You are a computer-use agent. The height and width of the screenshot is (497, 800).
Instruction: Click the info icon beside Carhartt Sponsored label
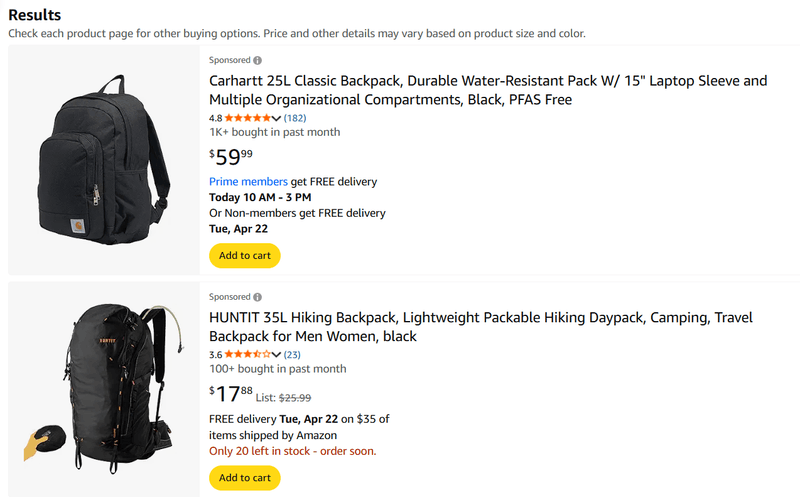coord(258,60)
